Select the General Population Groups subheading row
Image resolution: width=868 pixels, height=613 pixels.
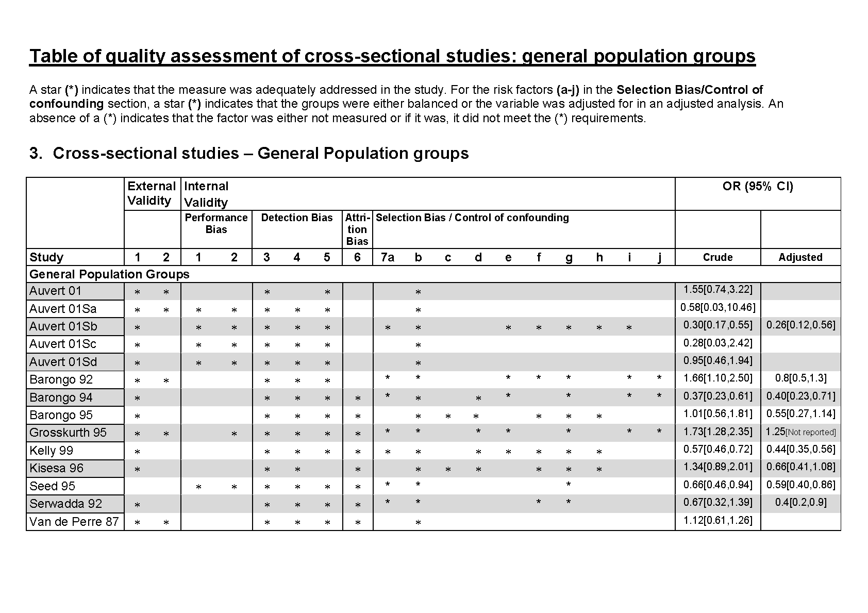tap(109, 274)
